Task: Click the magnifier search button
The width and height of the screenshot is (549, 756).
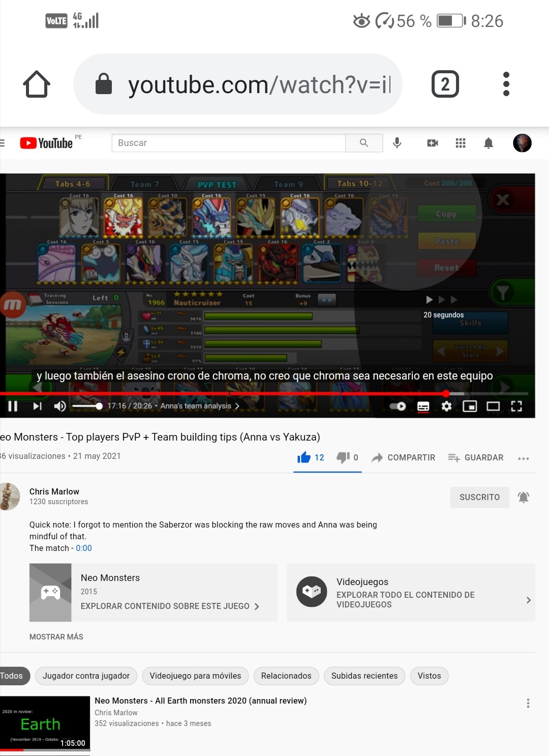Action: [364, 143]
